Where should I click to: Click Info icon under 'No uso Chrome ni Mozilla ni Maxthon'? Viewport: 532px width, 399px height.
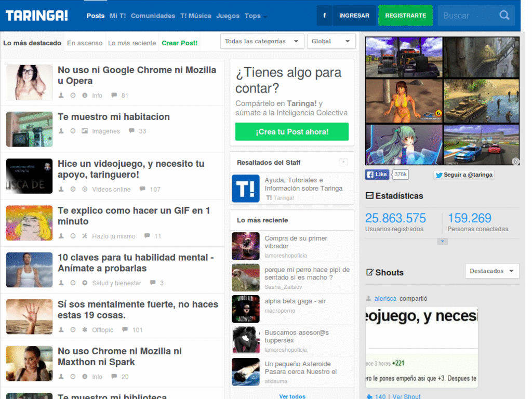pyautogui.click(x=85, y=377)
